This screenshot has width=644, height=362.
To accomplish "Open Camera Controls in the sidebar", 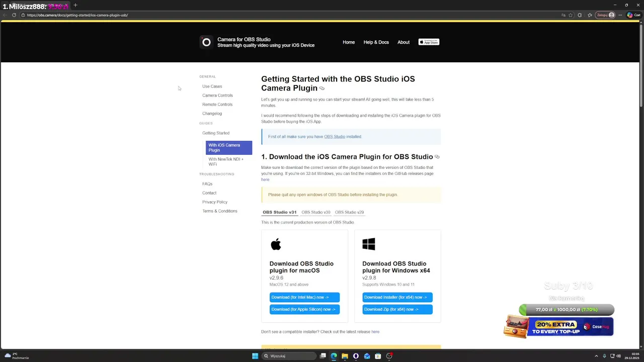I will 217,96.
